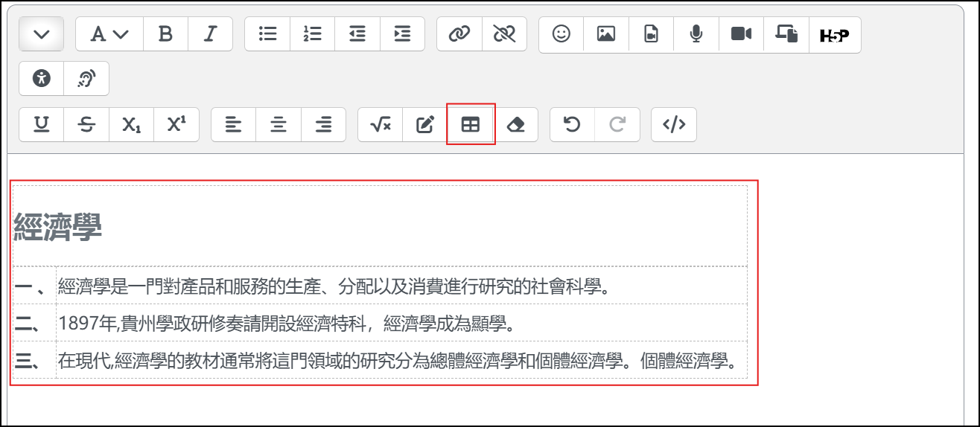980x427 pixels.
Task: Redo the greyed-out last action
Action: pyautogui.click(x=617, y=125)
